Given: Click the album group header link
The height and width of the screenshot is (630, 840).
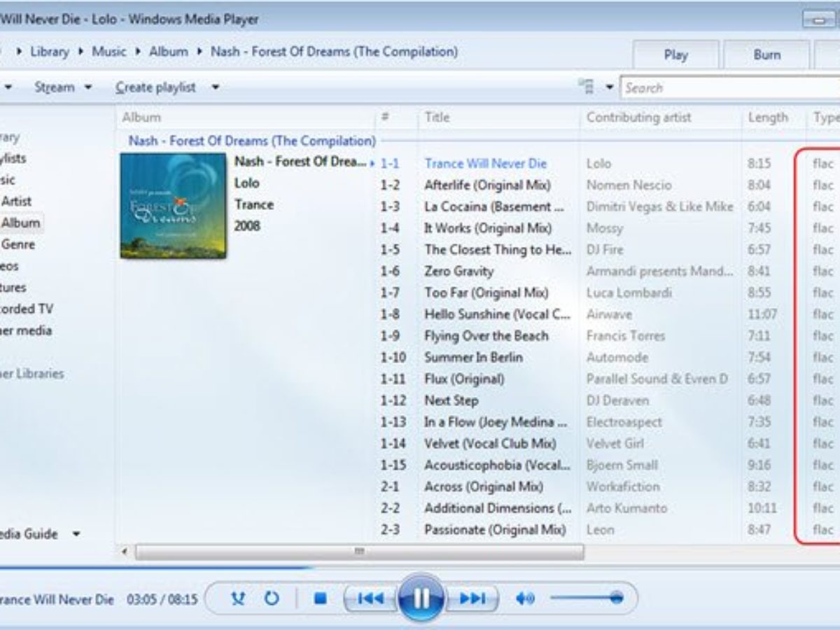Looking at the screenshot, I should coord(252,141).
